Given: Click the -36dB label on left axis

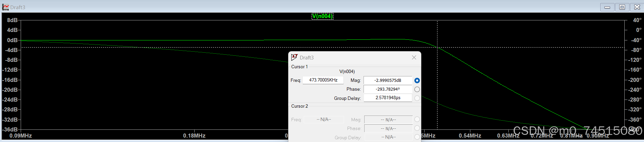Looking at the screenshot, I should click(x=10, y=129).
